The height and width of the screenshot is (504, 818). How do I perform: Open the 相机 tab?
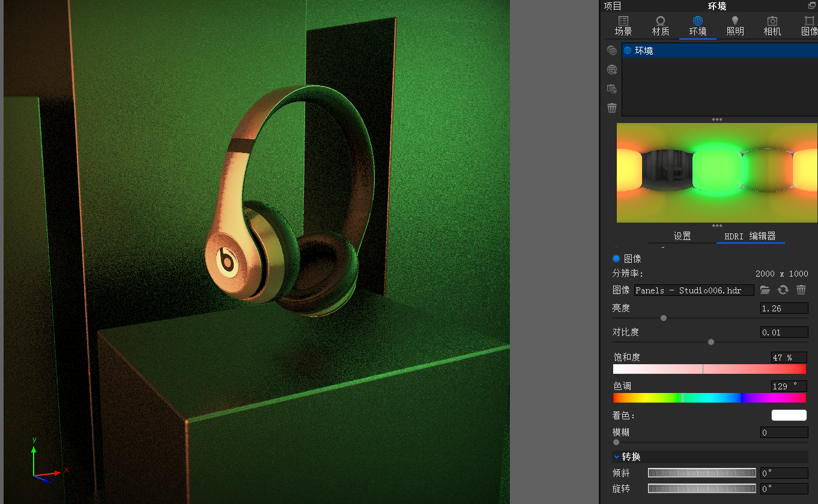pyautogui.click(x=772, y=26)
